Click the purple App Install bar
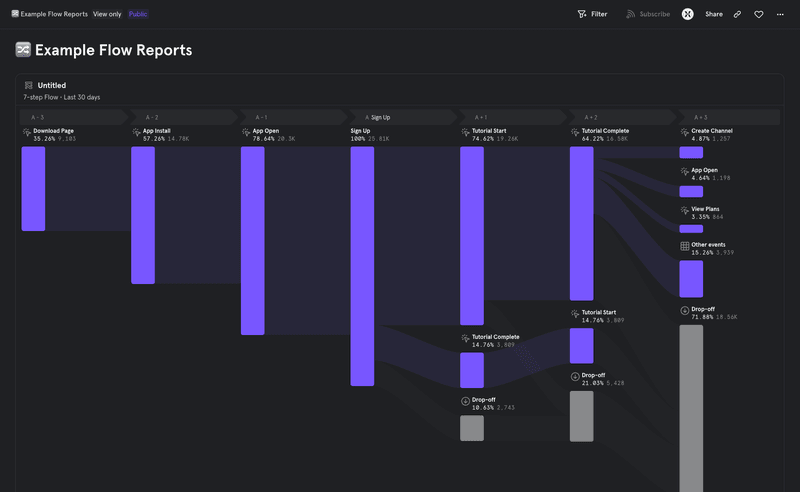Screen dimensions: 800x492 (143, 215)
